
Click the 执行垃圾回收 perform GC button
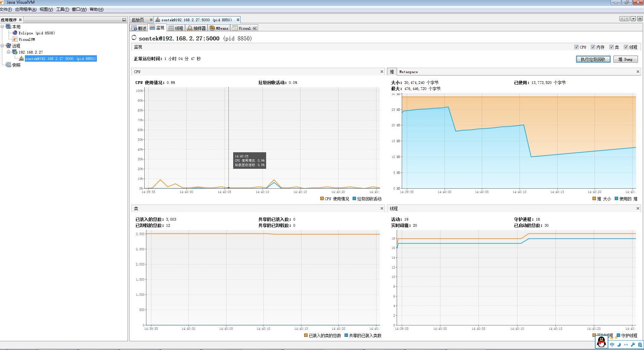click(x=593, y=59)
